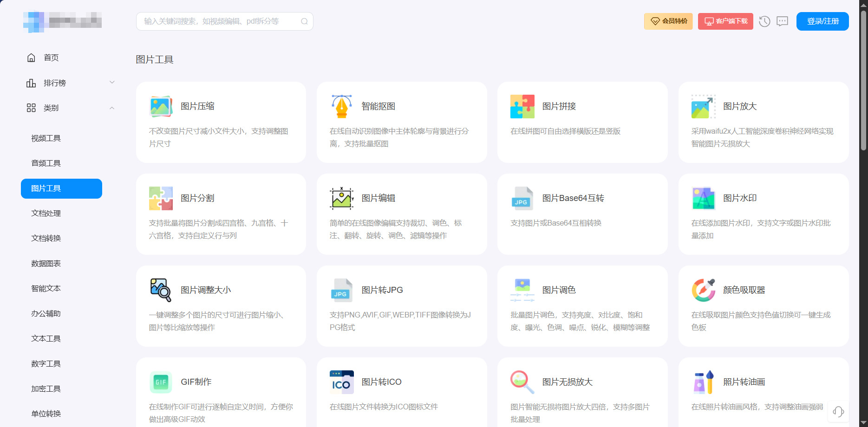Click the 图片工具 page heading
The height and width of the screenshot is (427, 868).
155,59
